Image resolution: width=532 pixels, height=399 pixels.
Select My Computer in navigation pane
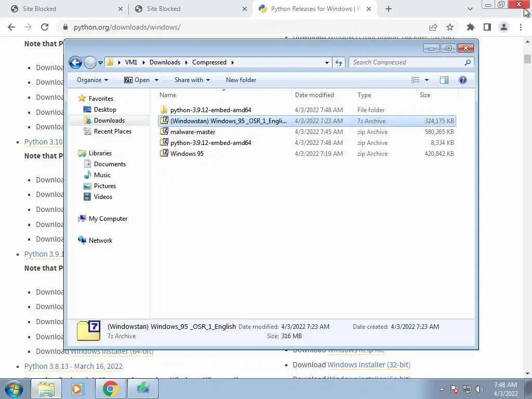[x=108, y=219]
